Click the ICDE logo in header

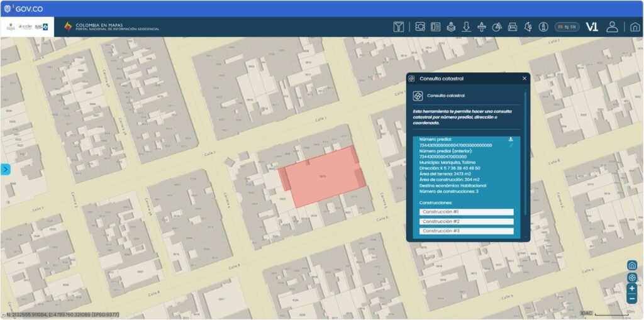click(25, 26)
